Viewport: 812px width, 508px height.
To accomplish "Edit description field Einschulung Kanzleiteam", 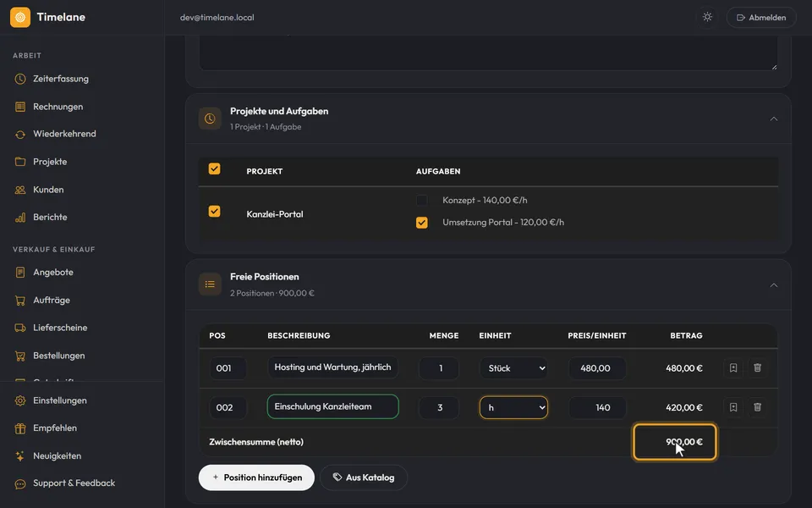I will tap(333, 407).
